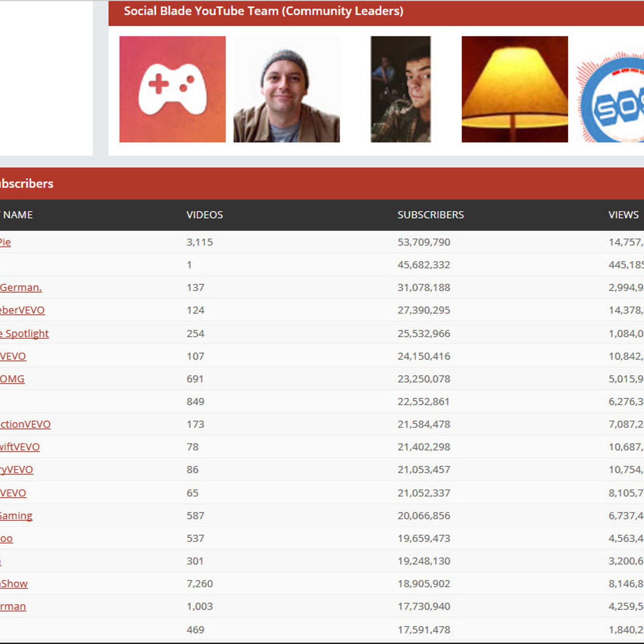The width and height of the screenshot is (644, 644).
Task: Select the 23,250,078 subscribers cell
Action: (424, 379)
